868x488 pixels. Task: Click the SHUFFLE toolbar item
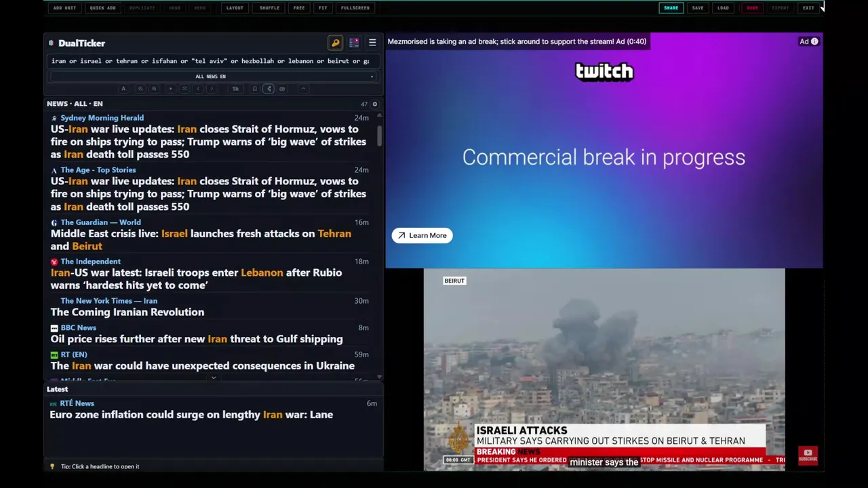tap(269, 8)
